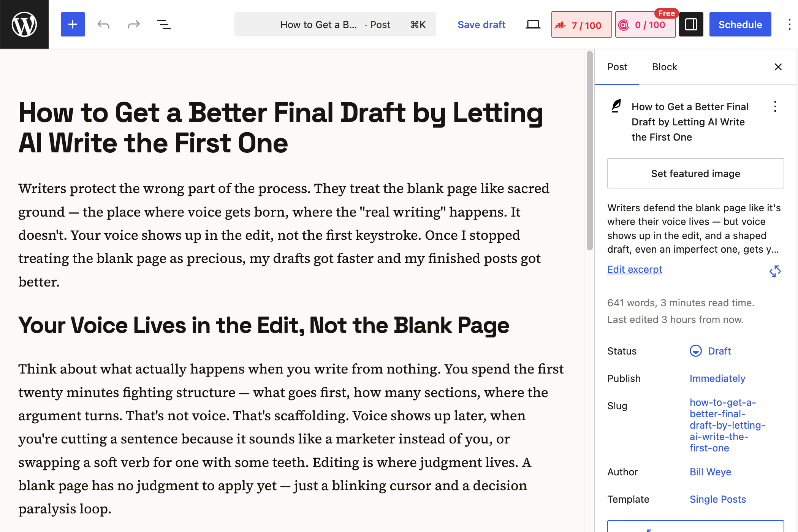The height and width of the screenshot is (532, 798).
Task: Undo the last change
Action: tap(103, 24)
